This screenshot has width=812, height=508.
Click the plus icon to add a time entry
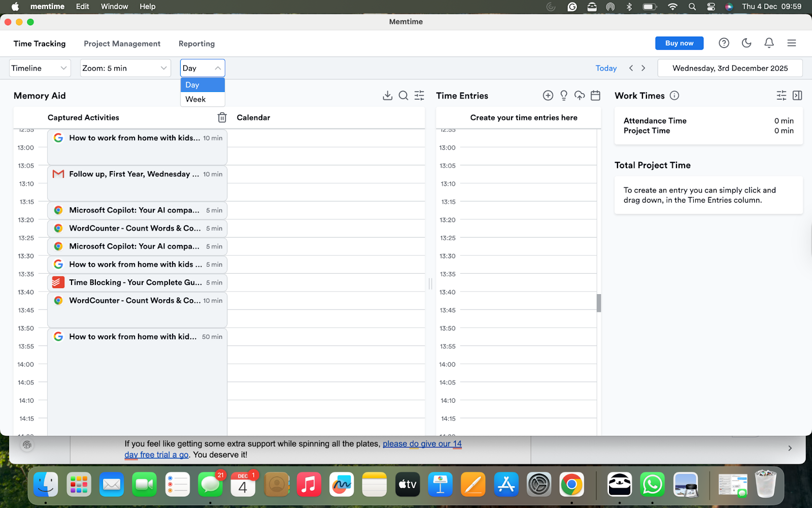(548, 95)
